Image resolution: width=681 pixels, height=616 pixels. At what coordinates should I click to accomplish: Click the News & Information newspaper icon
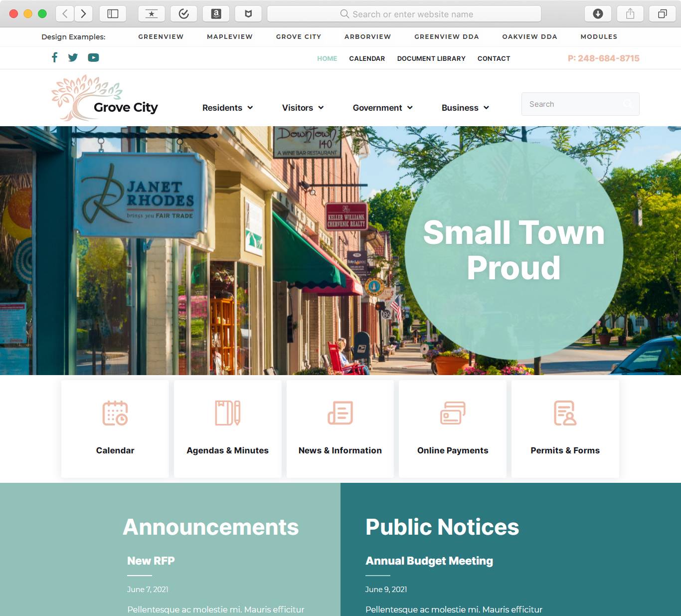tap(340, 412)
